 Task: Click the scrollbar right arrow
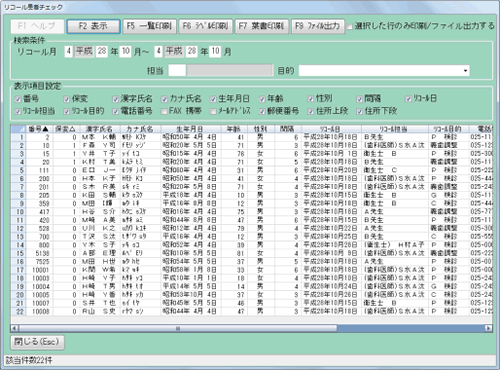coord(488,328)
